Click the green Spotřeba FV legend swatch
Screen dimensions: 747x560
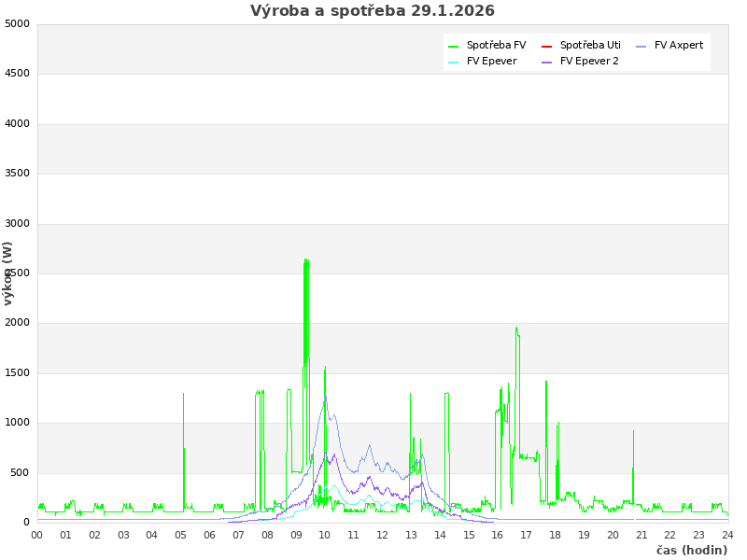[454, 46]
